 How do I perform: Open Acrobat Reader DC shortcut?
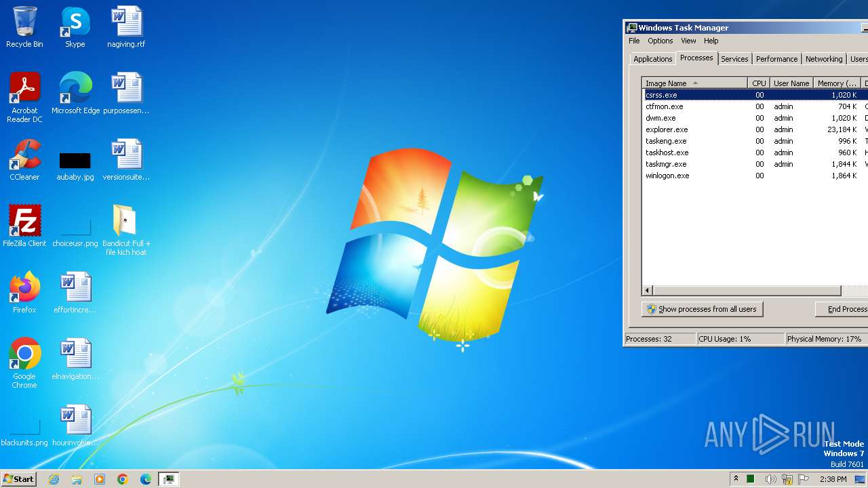(x=24, y=98)
